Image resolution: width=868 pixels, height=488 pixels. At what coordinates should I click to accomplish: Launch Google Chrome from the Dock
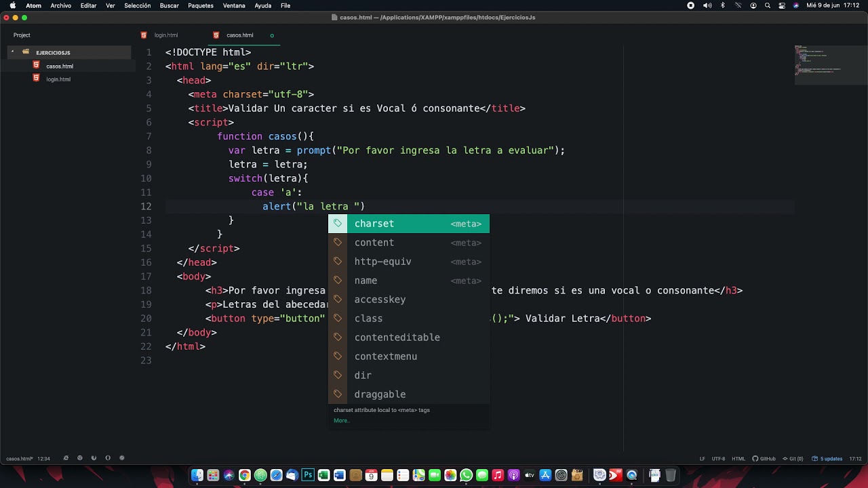(x=245, y=476)
